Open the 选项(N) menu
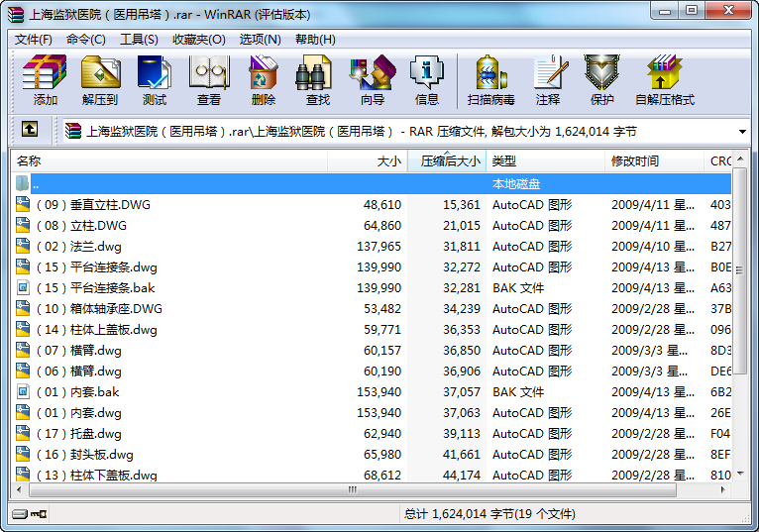The image size is (759, 532). tap(260, 40)
